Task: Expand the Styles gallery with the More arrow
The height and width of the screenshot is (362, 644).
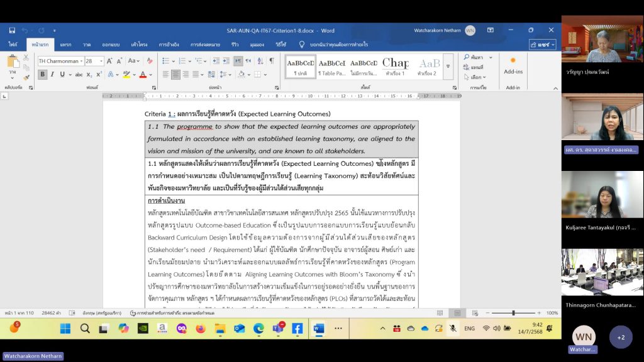Action: tap(448, 66)
